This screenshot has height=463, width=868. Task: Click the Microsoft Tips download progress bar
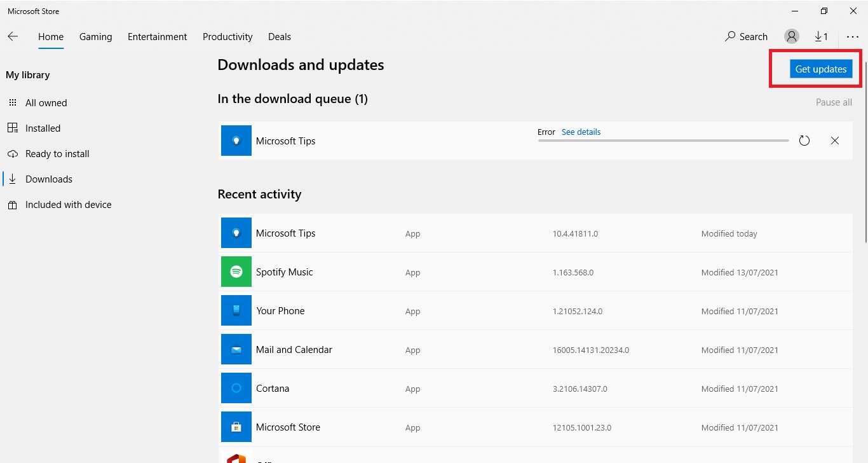(663, 141)
